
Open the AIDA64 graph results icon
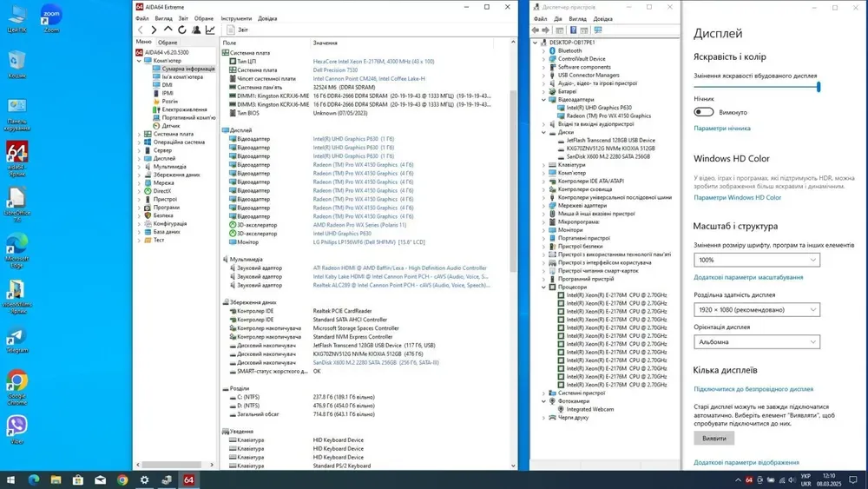210,30
